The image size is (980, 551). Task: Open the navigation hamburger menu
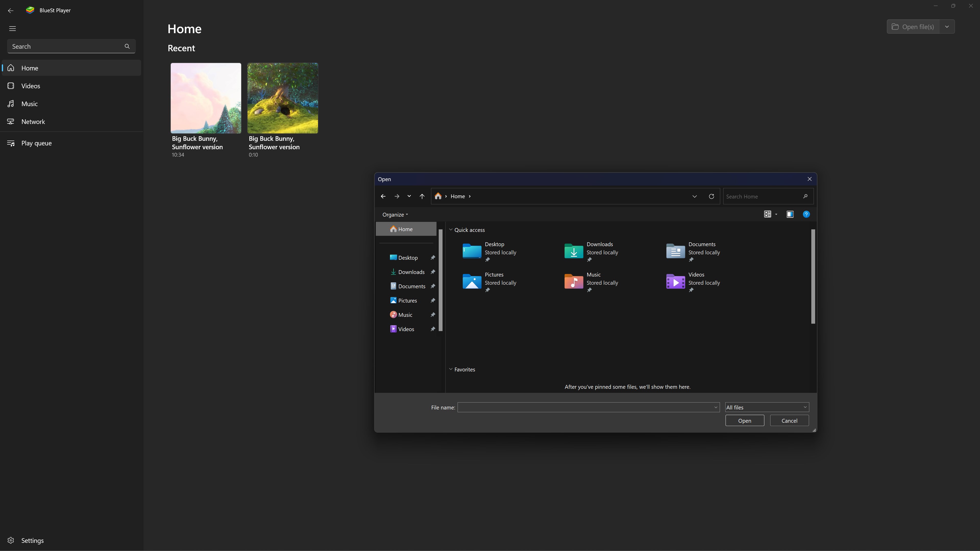click(x=12, y=29)
